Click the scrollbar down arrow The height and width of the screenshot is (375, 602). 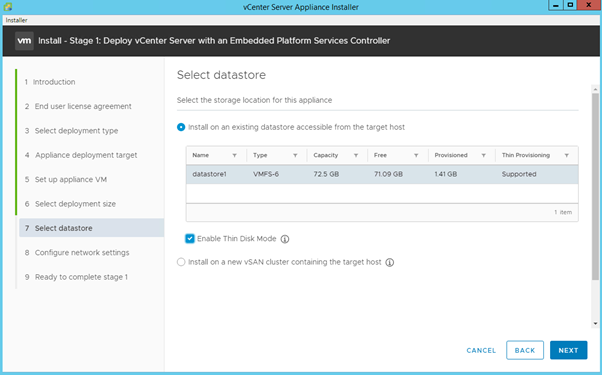pos(595,324)
